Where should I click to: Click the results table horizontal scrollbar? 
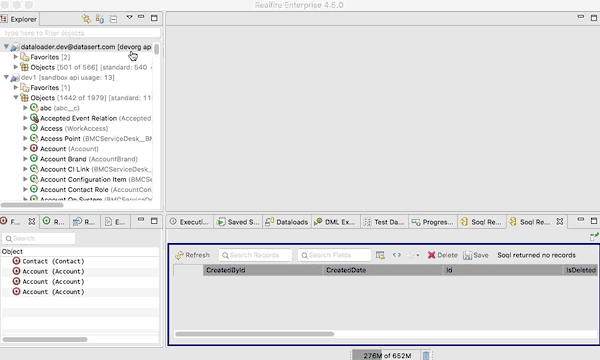254,334
